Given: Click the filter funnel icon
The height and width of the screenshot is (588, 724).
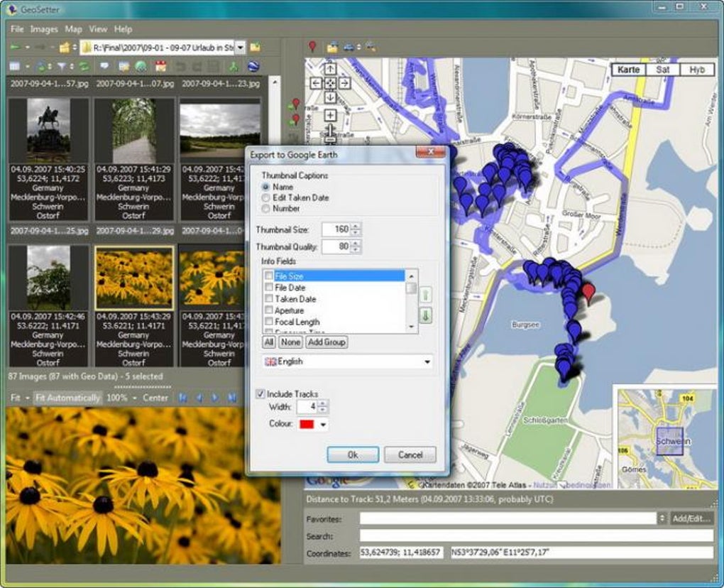Looking at the screenshot, I should click(x=61, y=67).
